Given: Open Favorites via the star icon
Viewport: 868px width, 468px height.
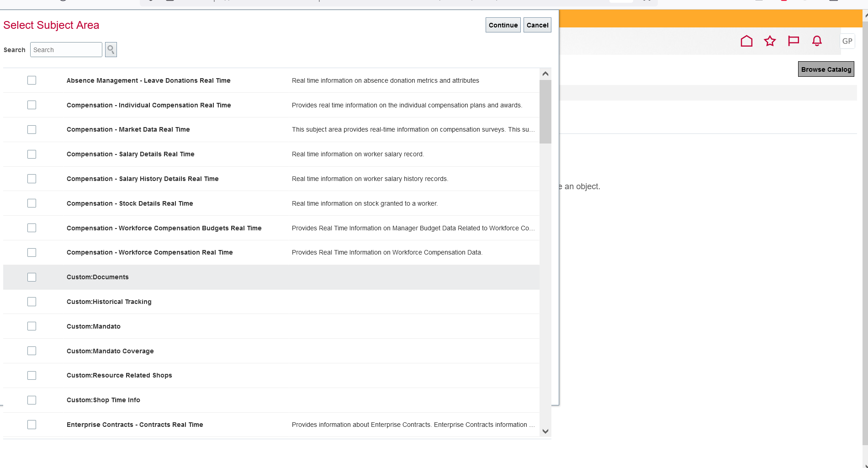Looking at the screenshot, I should point(770,41).
